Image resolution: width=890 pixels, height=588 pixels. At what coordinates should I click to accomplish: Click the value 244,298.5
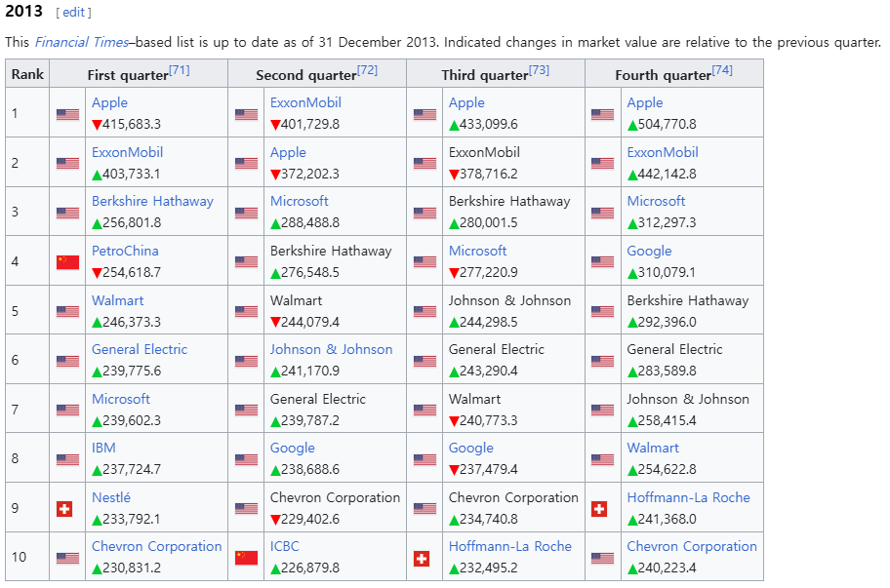tap(489, 322)
